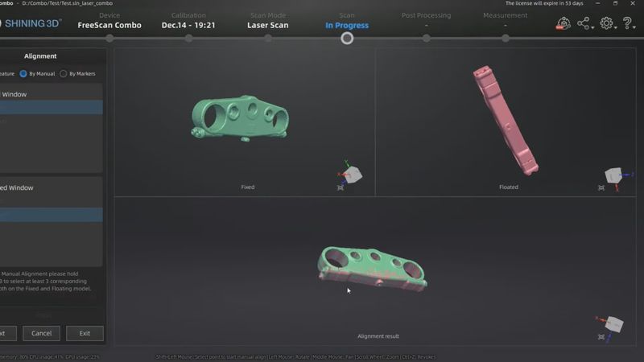Click the help question mark icon
Screen dimensions: 644x362
pyautogui.click(x=628, y=24)
